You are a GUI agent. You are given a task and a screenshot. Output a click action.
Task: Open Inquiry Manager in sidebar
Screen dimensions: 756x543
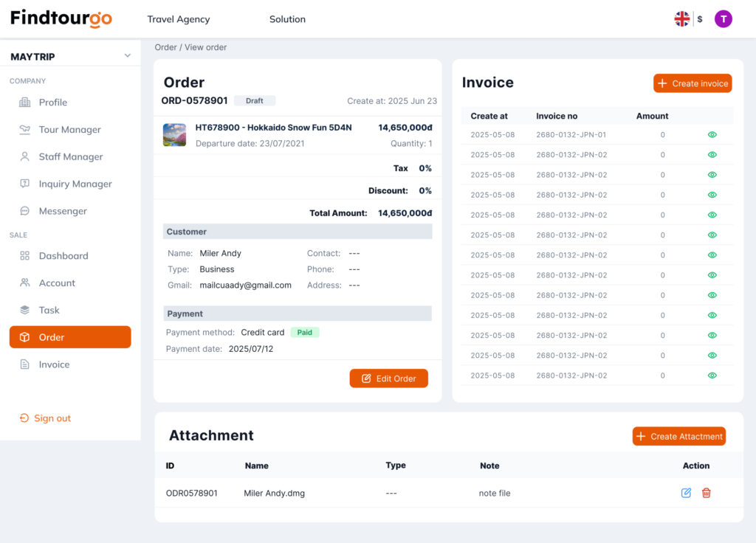[x=75, y=184]
